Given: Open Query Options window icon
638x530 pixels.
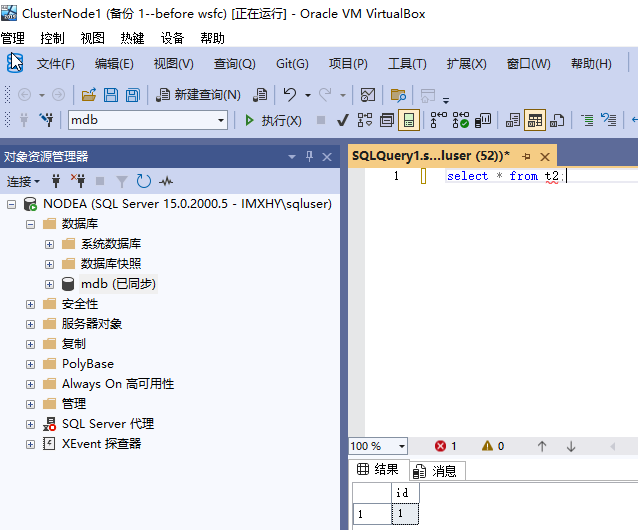Looking at the screenshot, I should pos(387,120).
